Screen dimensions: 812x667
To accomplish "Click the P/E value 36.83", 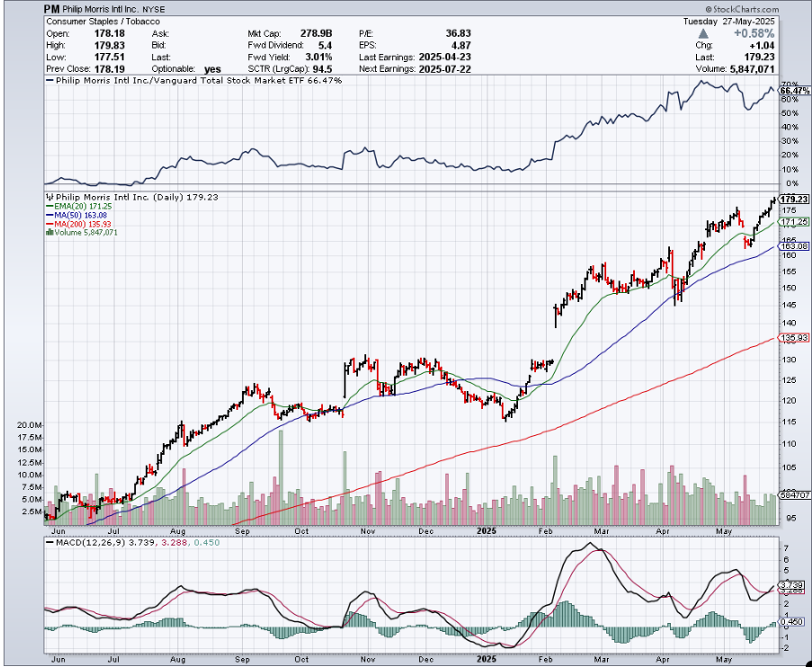I will pyautogui.click(x=459, y=33).
